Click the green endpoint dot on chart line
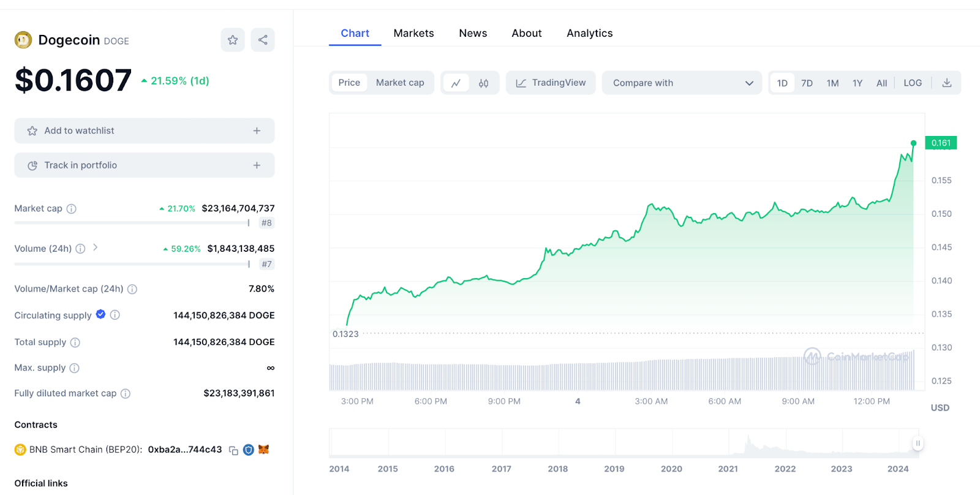Image resolution: width=980 pixels, height=495 pixels. pos(913,143)
